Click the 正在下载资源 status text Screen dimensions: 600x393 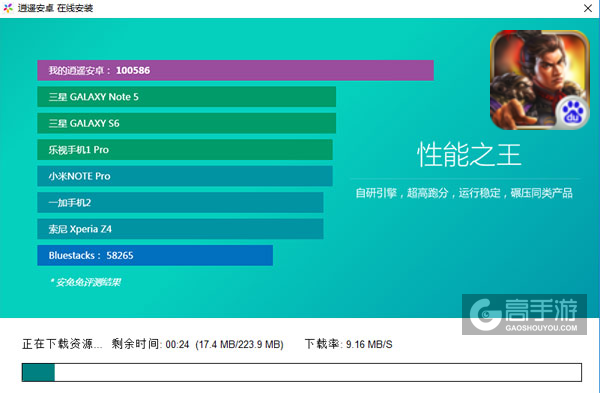62,344
